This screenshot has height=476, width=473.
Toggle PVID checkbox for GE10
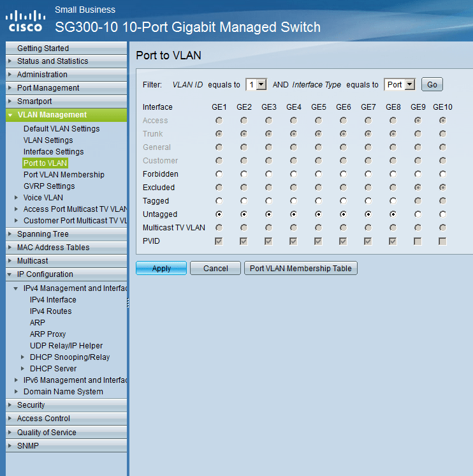442,241
